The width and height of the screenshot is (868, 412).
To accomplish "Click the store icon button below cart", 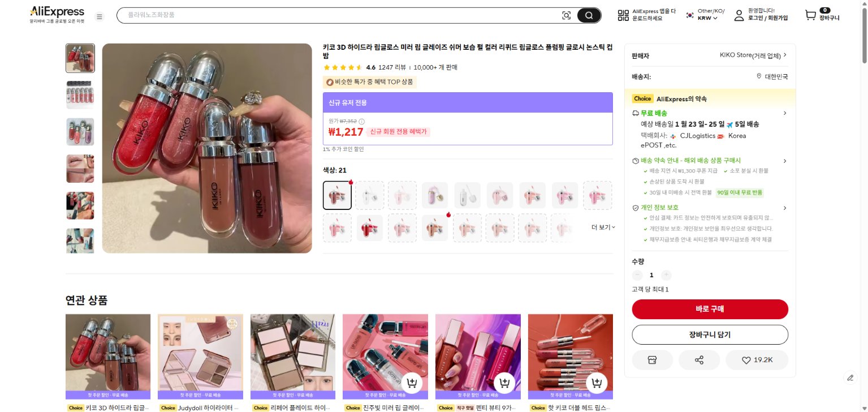I will (652, 360).
